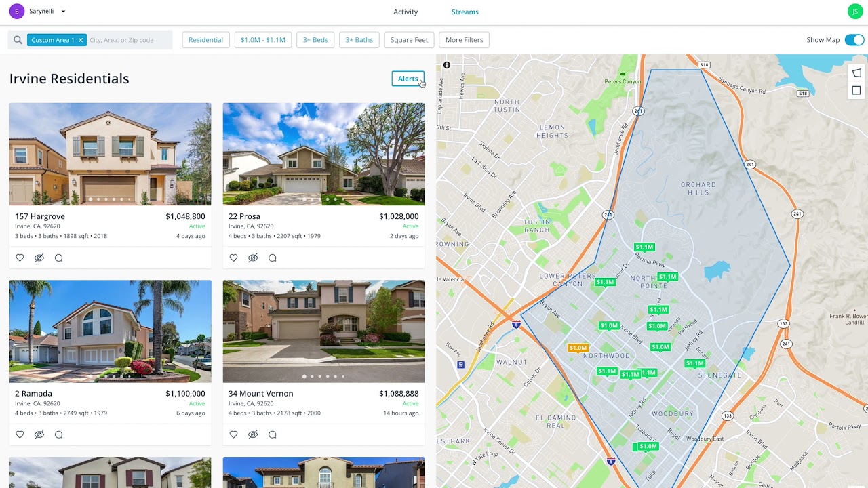868x488 pixels.
Task: Select the rectangle draw map tool
Action: (x=856, y=90)
